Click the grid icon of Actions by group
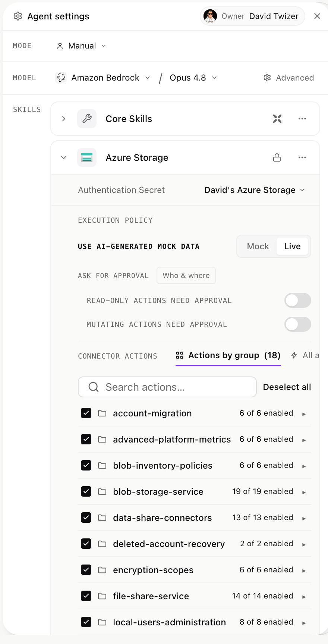 tap(180, 355)
